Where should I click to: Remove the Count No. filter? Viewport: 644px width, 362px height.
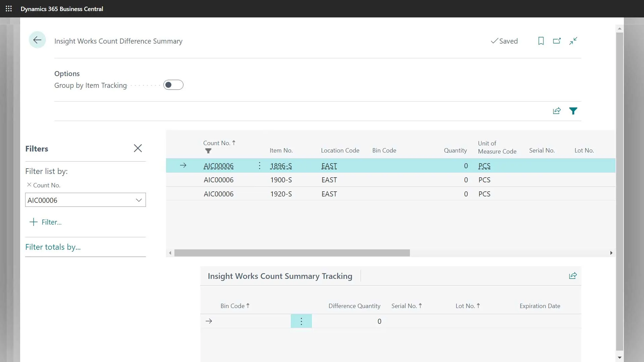29,184
